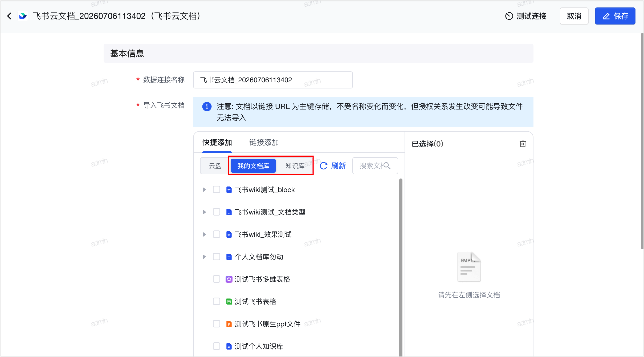Click the 测试连接 button

[526, 16]
